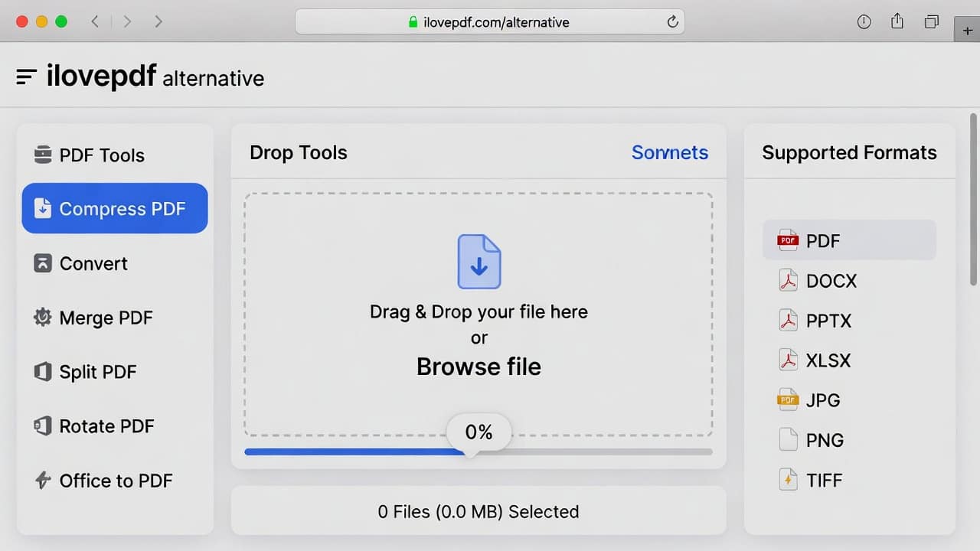This screenshot has height=551, width=980.
Task: Show the tab overview icon
Action: (x=931, y=22)
